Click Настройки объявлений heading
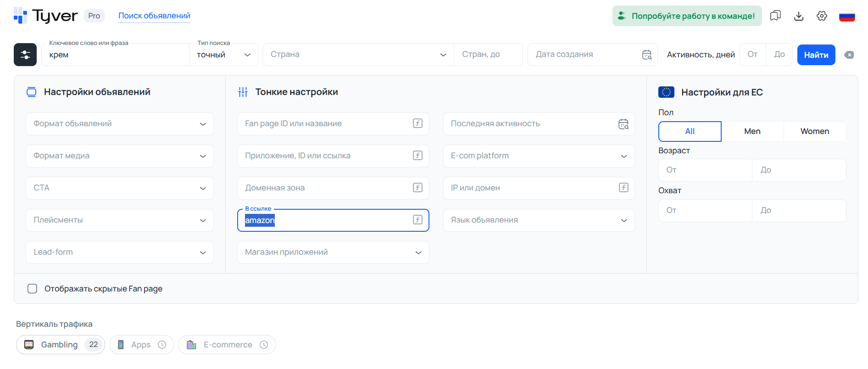The height and width of the screenshot is (369, 868). pyautogui.click(x=97, y=92)
